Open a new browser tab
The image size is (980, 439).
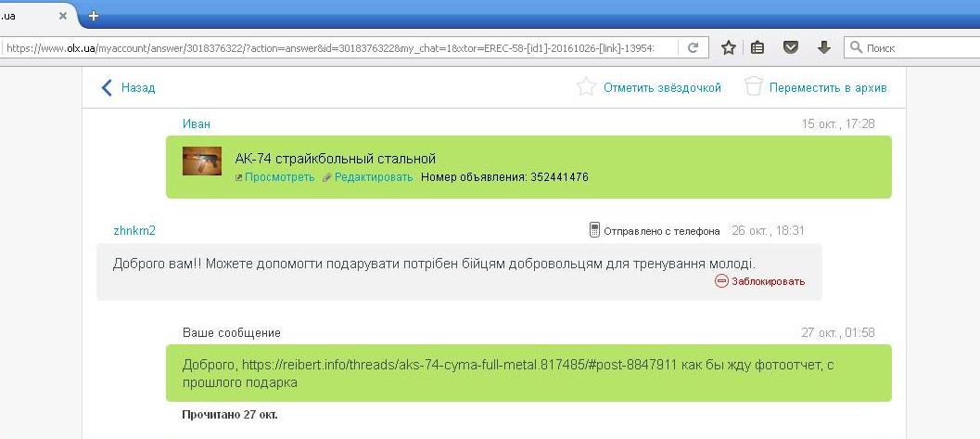[93, 16]
